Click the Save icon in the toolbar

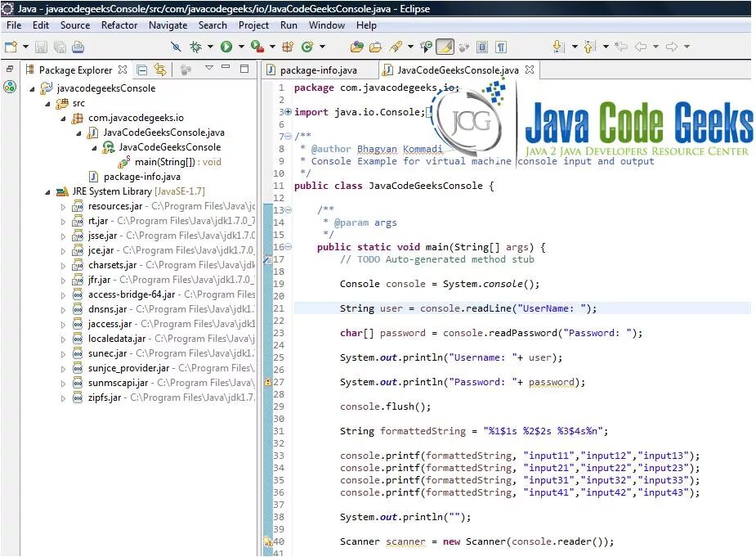(42, 47)
